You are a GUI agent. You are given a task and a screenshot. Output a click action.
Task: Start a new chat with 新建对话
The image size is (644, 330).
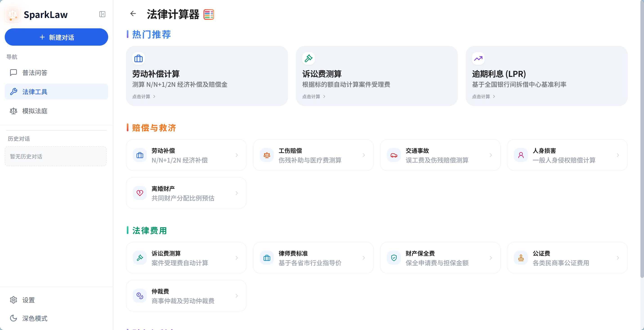click(56, 37)
